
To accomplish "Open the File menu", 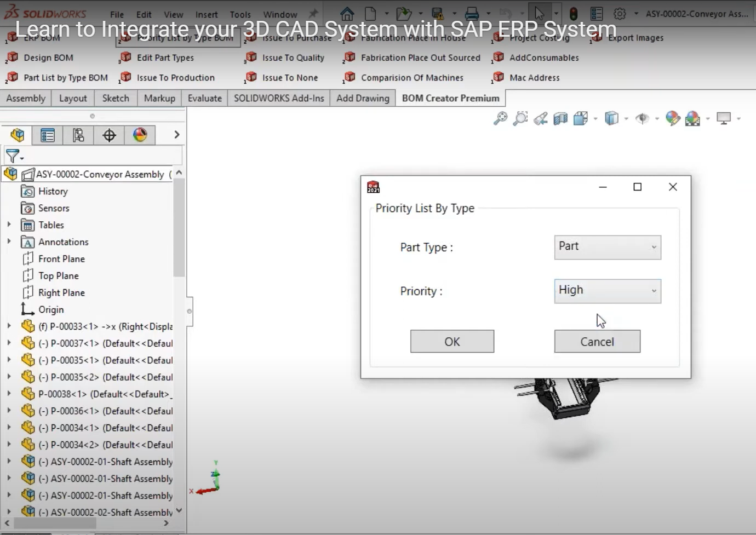I will pyautogui.click(x=117, y=15).
